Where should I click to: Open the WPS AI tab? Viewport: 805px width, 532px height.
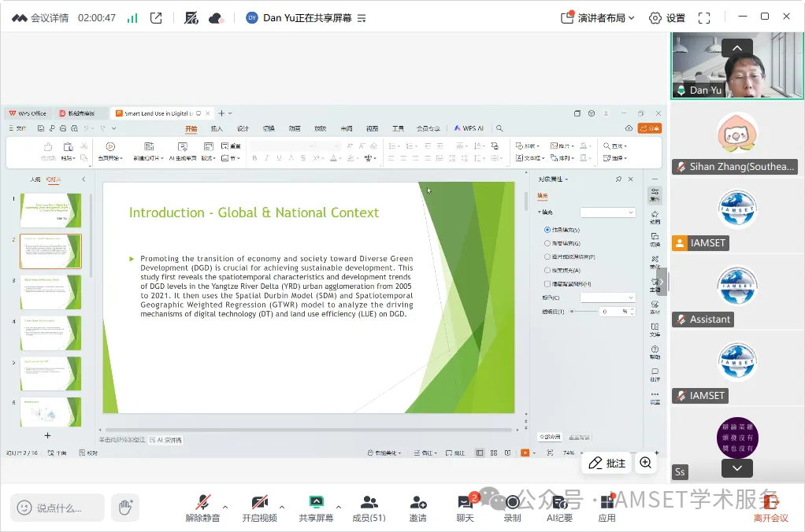469,128
